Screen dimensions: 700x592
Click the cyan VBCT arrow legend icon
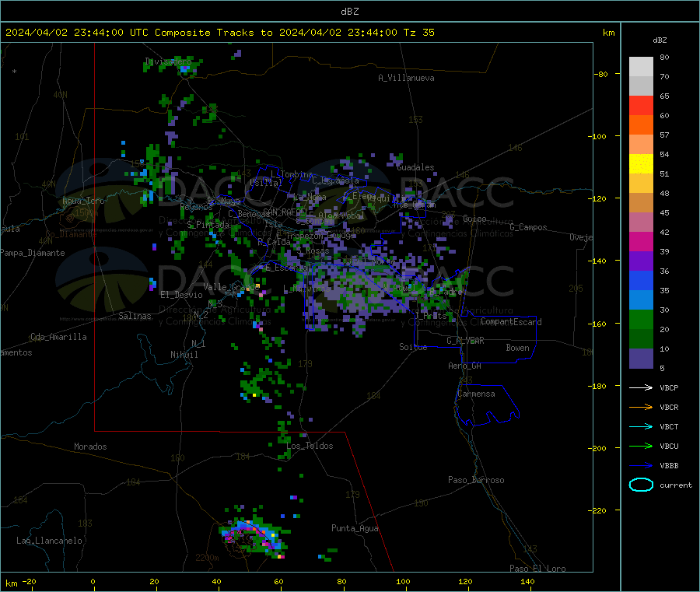coord(641,426)
